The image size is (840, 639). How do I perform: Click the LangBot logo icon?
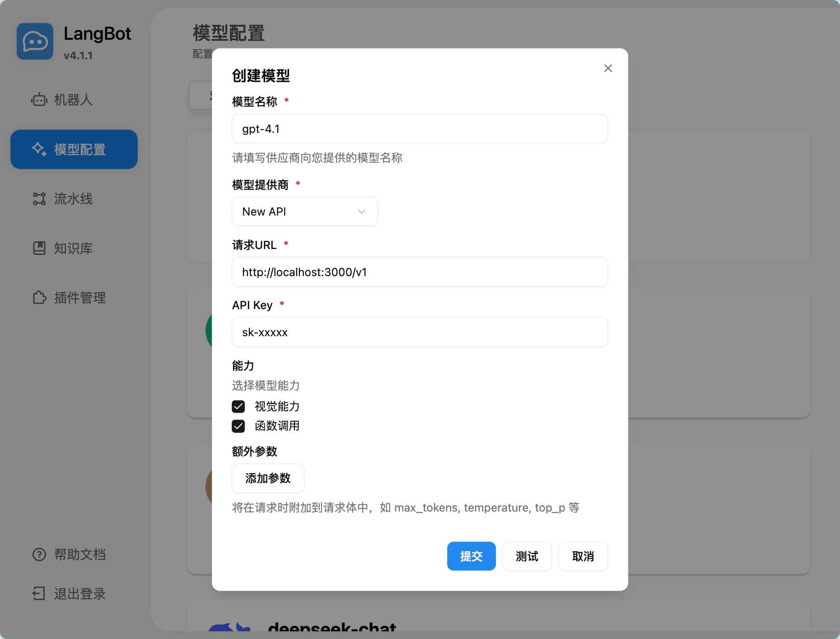click(x=35, y=41)
